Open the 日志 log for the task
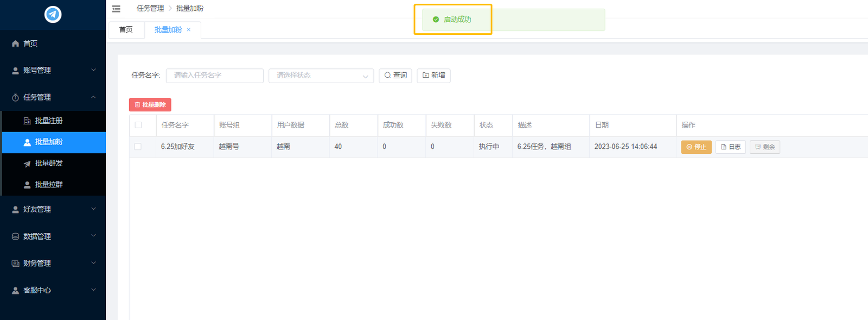The width and height of the screenshot is (868, 320). pos(730,147)
